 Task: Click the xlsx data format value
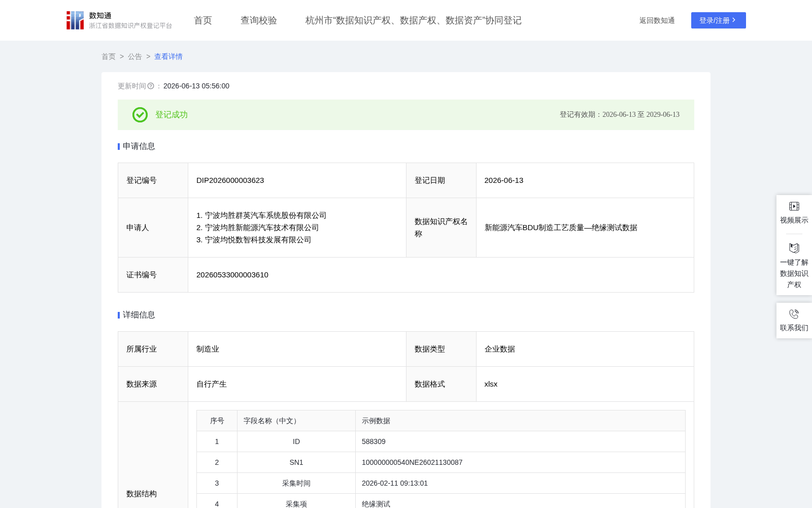(x=491, y=384)
